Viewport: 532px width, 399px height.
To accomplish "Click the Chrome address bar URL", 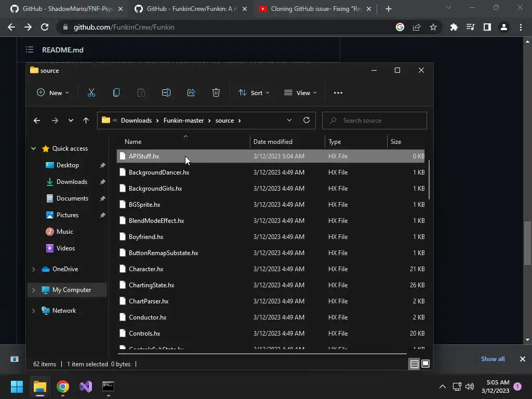I will coord(124,27).
